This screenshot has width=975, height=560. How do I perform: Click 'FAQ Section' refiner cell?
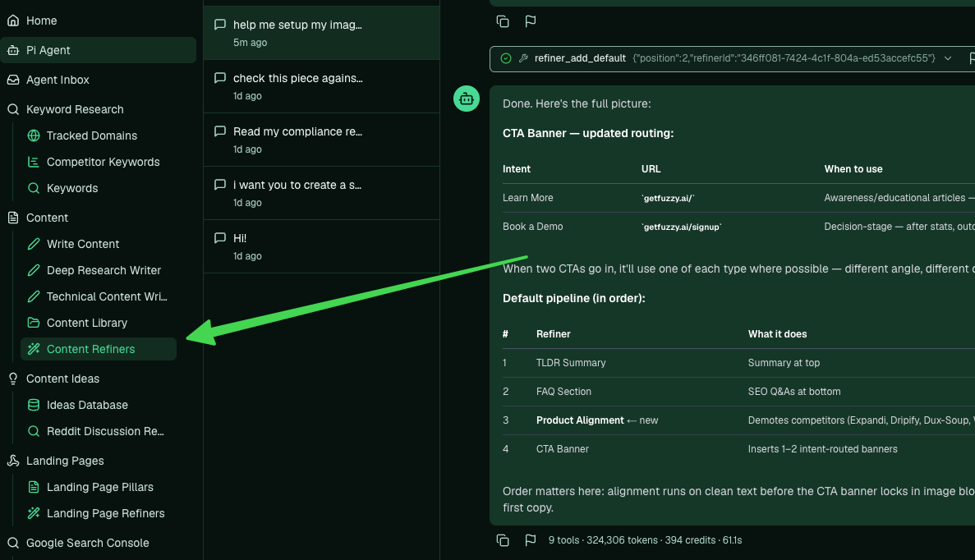(563, 392)
